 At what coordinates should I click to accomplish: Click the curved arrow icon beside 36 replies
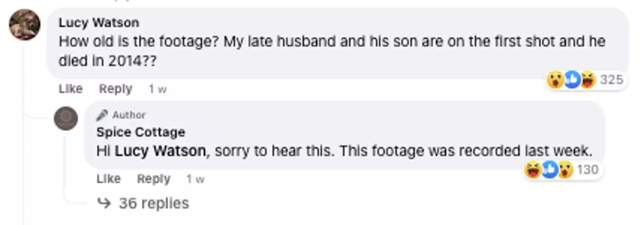pyautogui.click(x=104, y=203)
